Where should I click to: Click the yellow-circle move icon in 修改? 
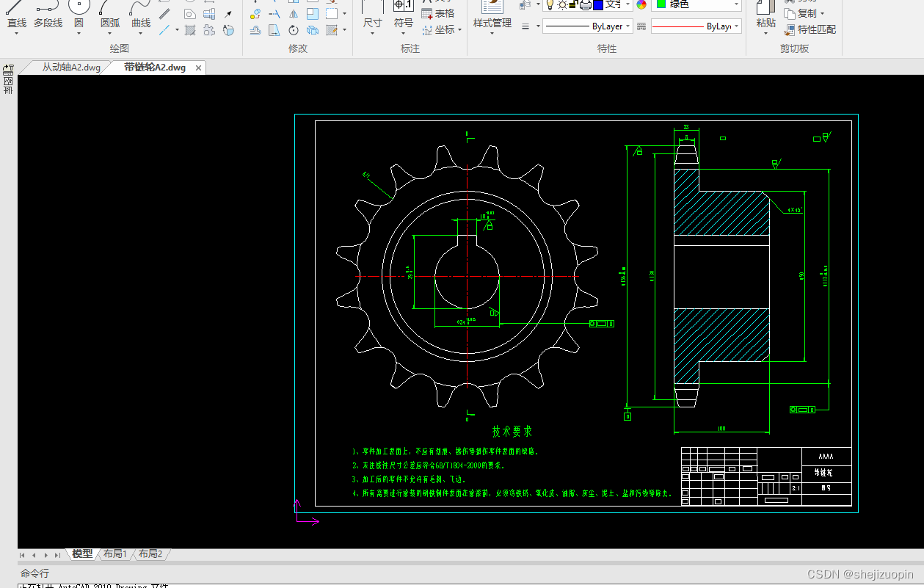[x=255, y=14]
